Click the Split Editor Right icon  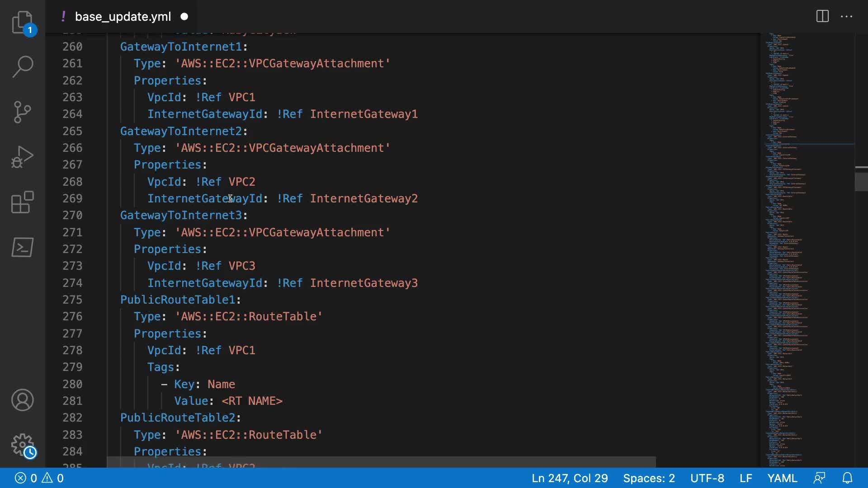pos(822,17)
